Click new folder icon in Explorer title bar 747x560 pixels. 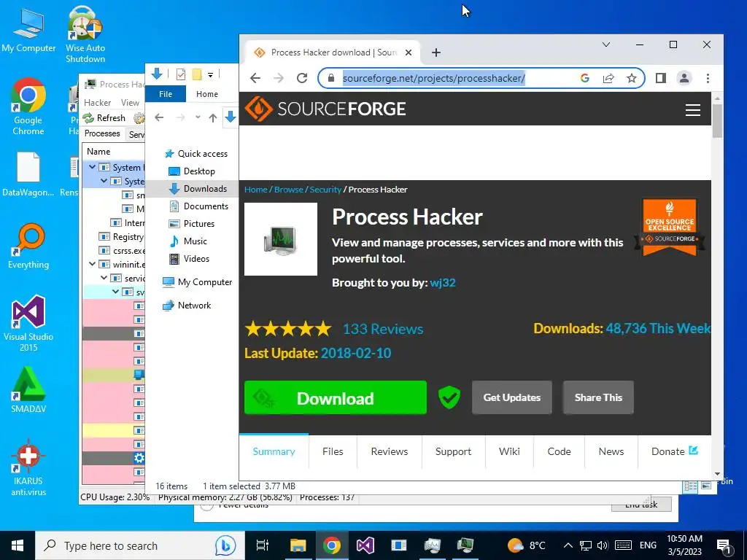click(197, 74)
